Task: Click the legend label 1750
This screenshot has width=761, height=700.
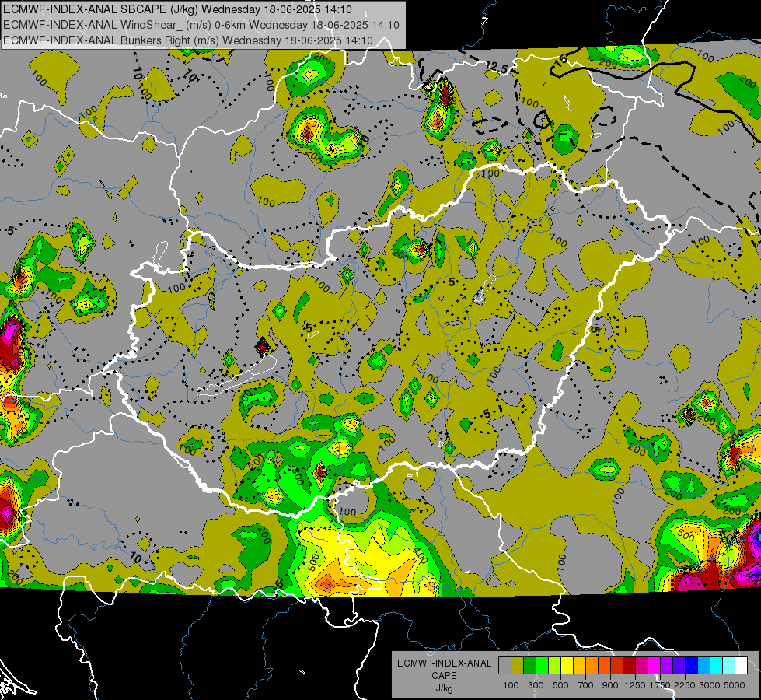Action: pyautogui.click(x=660, y=685)
